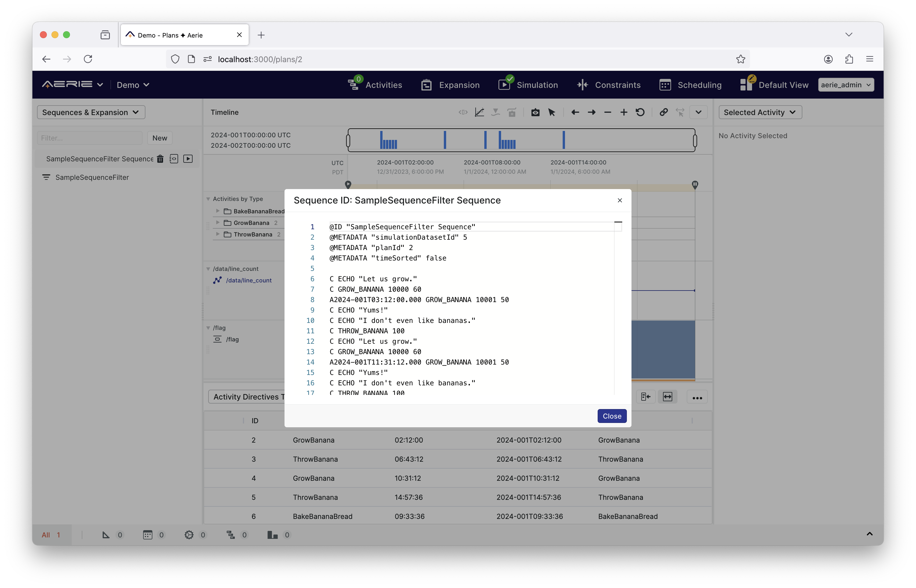Open the Sequences & Expansion dropdown
Screen dimensions: 916x588
[91, 112]
